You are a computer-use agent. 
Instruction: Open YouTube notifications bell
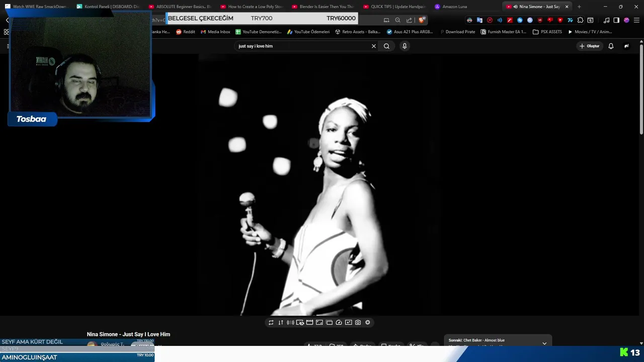(611, 46)
